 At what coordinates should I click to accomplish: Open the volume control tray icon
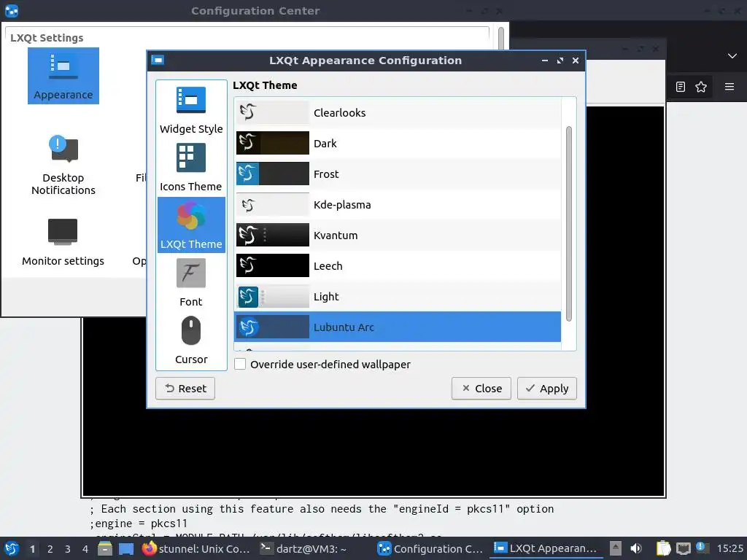[636, 548]
